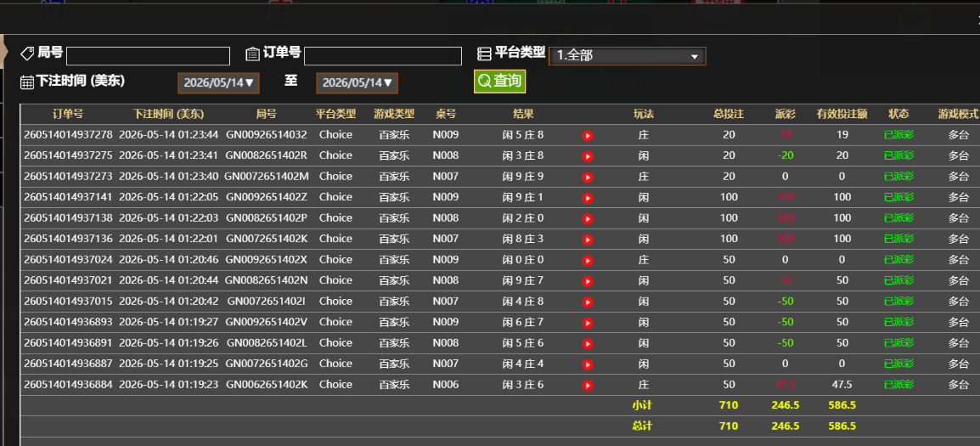
Task: Click replay icon for round GN0072651402G
Action: 588,364
